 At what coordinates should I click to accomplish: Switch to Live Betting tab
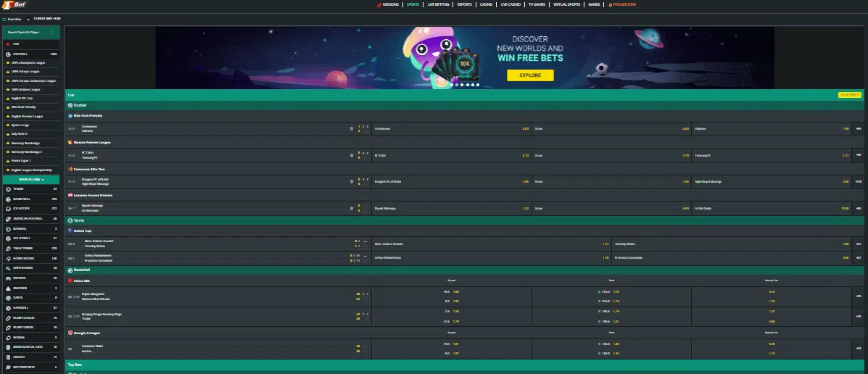[x=439, y=4]
